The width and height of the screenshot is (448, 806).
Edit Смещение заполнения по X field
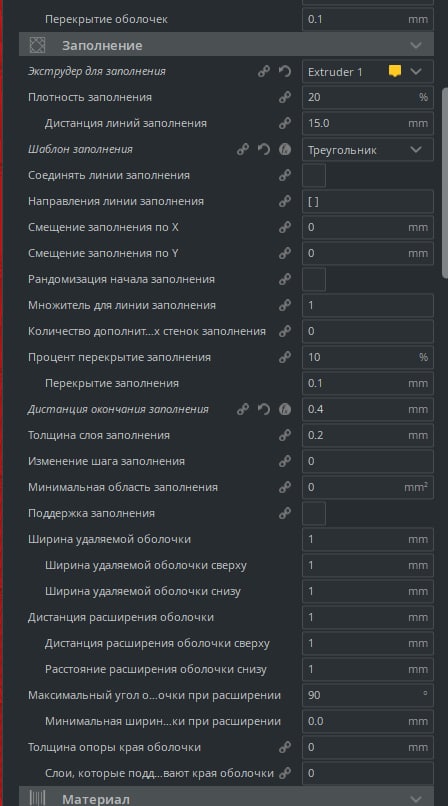coord(368,227)
